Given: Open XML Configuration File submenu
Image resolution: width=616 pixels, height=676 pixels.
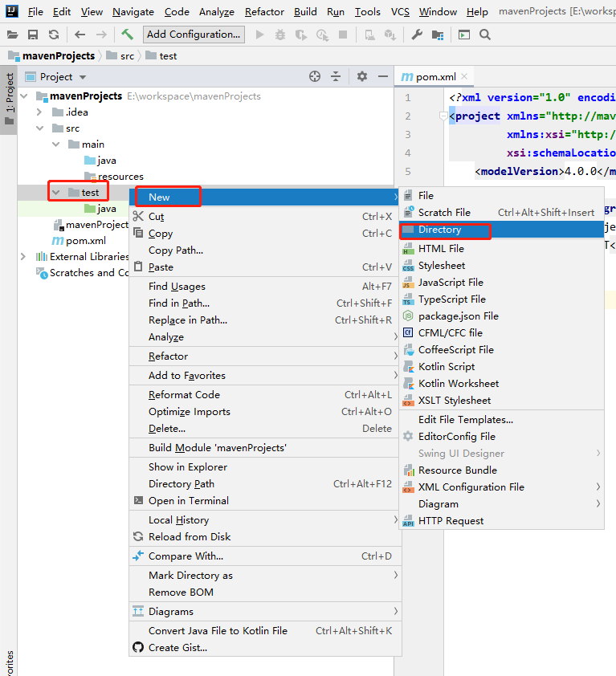Looking at the screenshot, I should [x=501, y=487].
